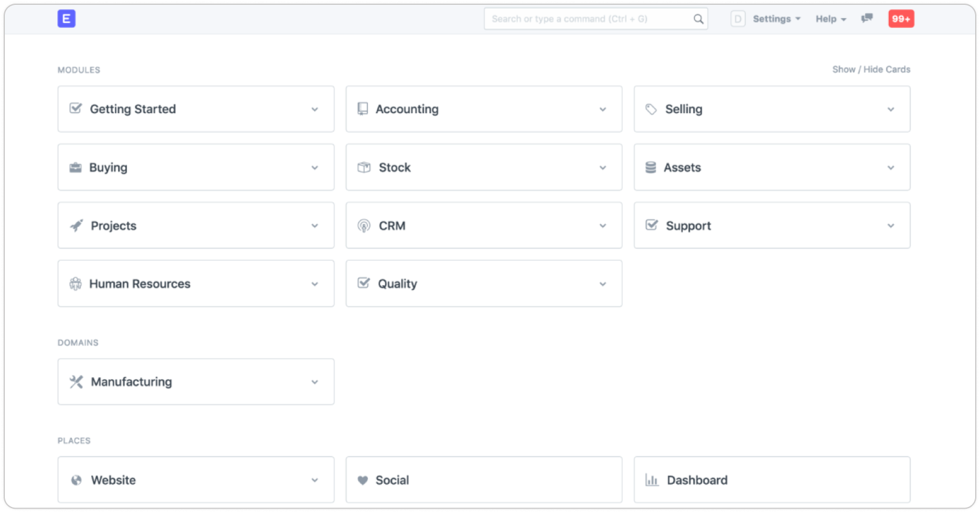Expand the Website card chevron
The height and width of the screenshot is (513, 980).
coord(315,480)
